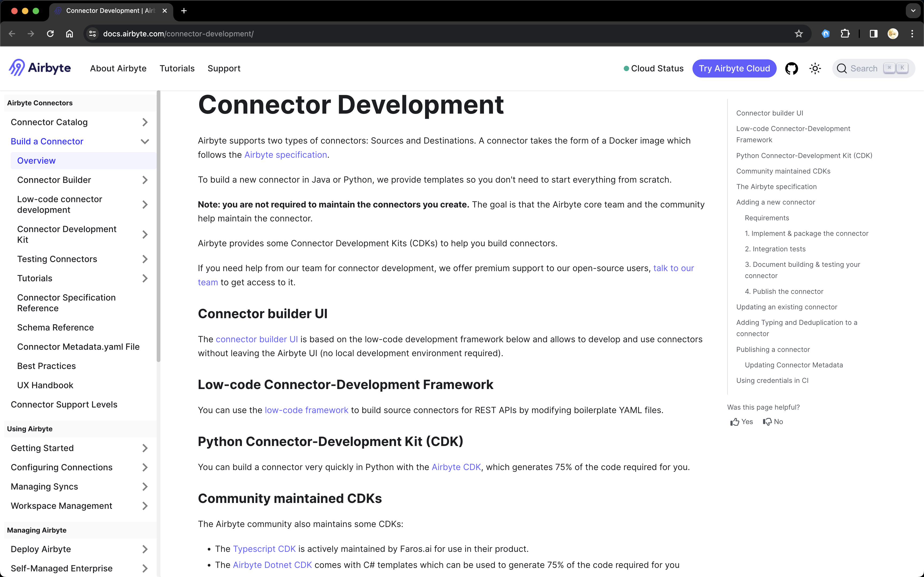Jump to Updating Connector Metadata section
924x577 pixels.
pos(794,365)
